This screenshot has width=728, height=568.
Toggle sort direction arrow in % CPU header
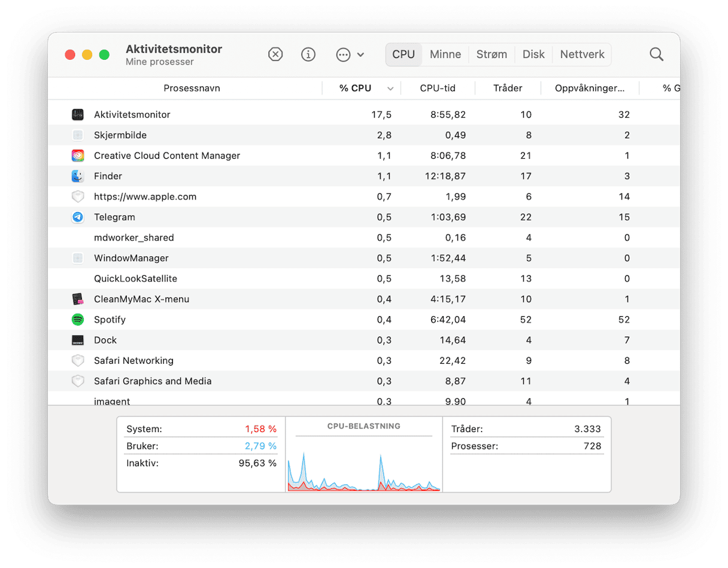click(390, 89)
